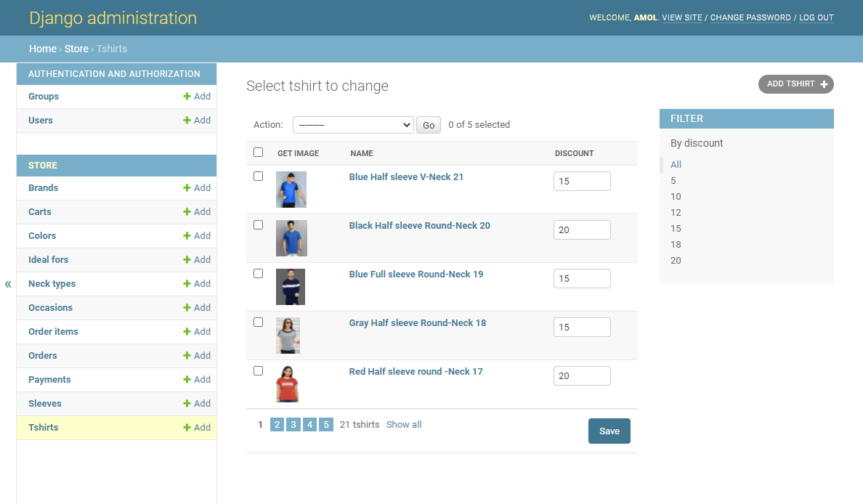Viewport: 863px width, 504px height.
Task: Select discount filter All
Action: 676,164
